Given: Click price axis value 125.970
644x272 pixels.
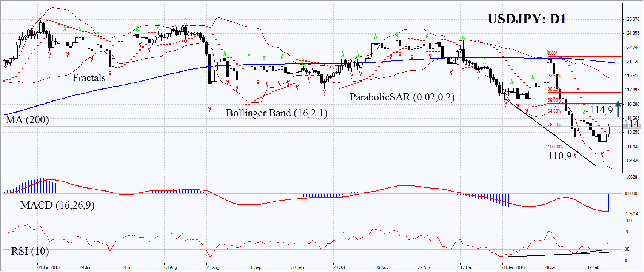Looking at the screenshot, I should (x=632, y=19).
